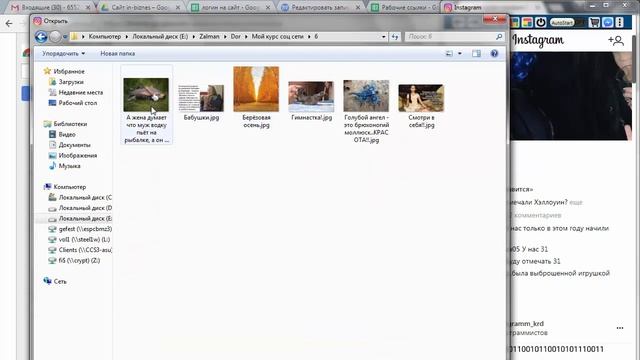Switch to the Gmail Входящие browser tab

[50, 7]
